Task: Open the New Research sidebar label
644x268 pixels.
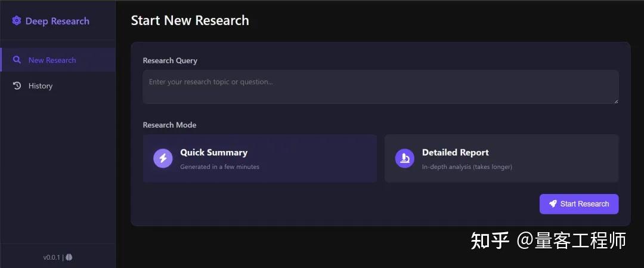Action: 52,60
